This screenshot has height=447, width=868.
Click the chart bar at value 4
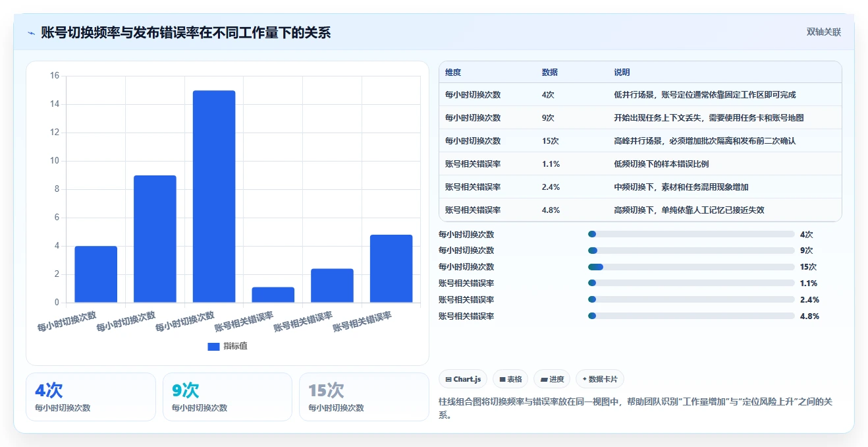pyautogui.click(x=96, y=274)
